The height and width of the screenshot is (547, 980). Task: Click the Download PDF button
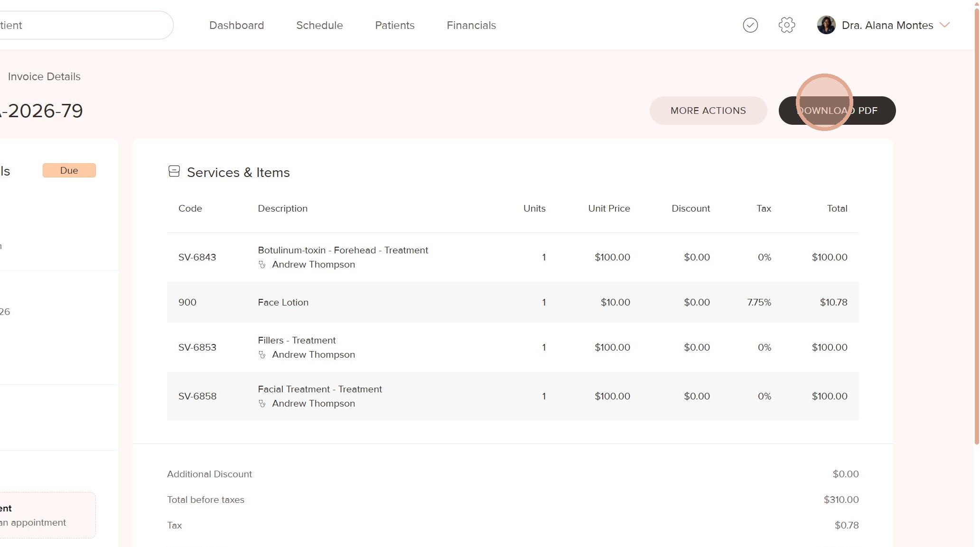(x=837, y=111)
